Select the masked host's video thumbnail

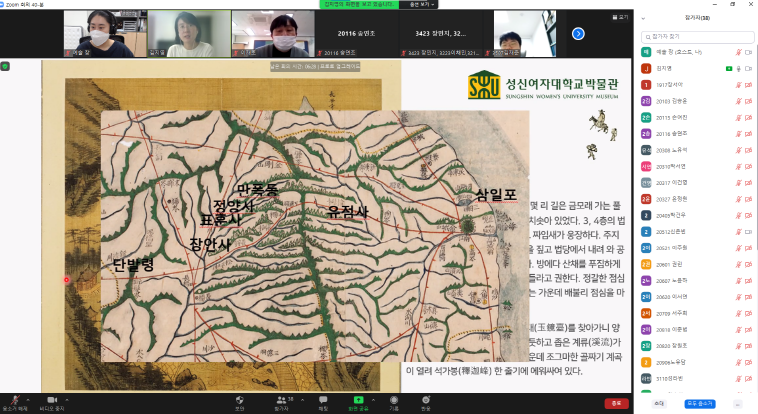tap(105, 34)
